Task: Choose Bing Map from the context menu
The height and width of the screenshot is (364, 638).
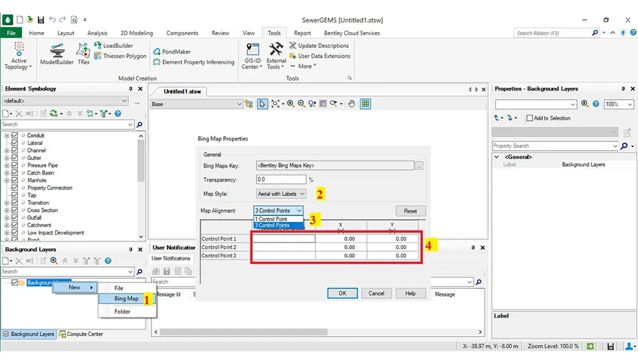Action: [x=126, y=299]
